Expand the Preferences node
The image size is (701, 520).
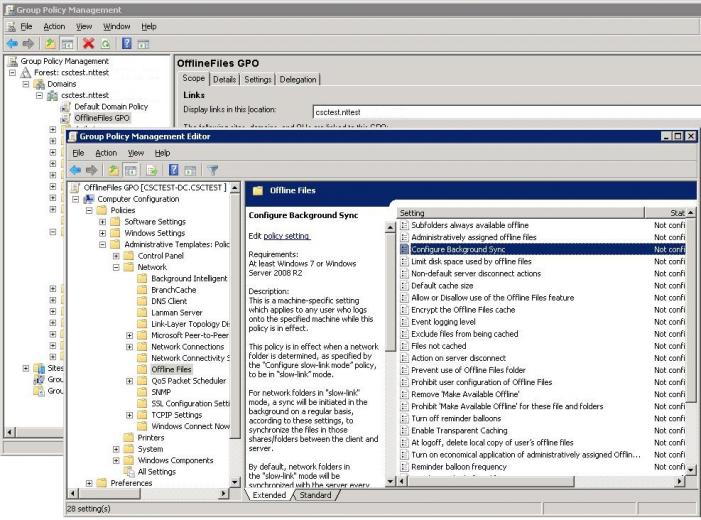(x=89, y=483)
